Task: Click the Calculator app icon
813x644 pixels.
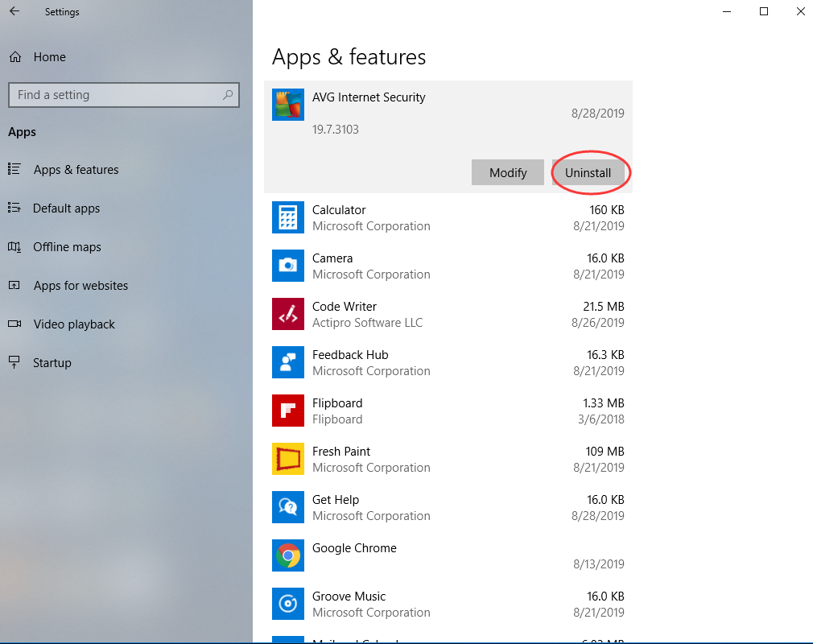Action: 287,218
